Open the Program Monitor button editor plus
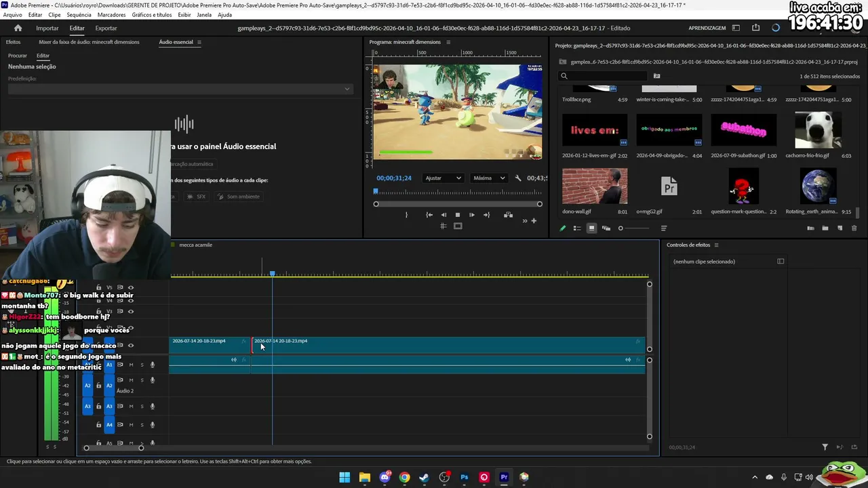Viewport: 868px width, 488px height. click(x=534, y=220)
